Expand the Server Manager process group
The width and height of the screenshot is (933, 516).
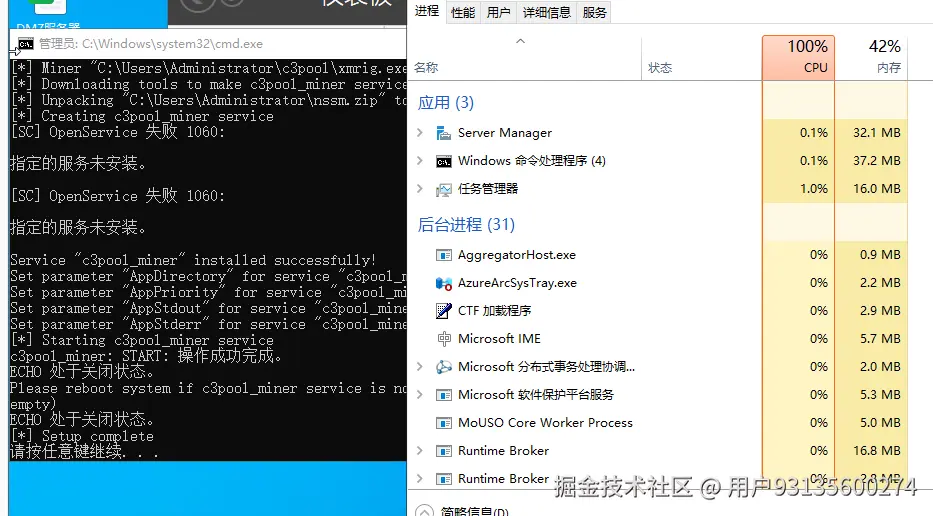coord(420,133)
